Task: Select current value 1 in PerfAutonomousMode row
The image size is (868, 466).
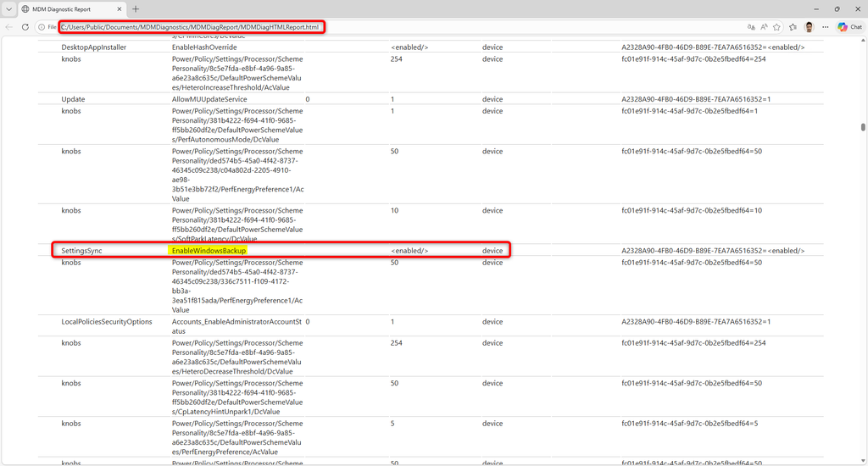Action: pos(392,111)
